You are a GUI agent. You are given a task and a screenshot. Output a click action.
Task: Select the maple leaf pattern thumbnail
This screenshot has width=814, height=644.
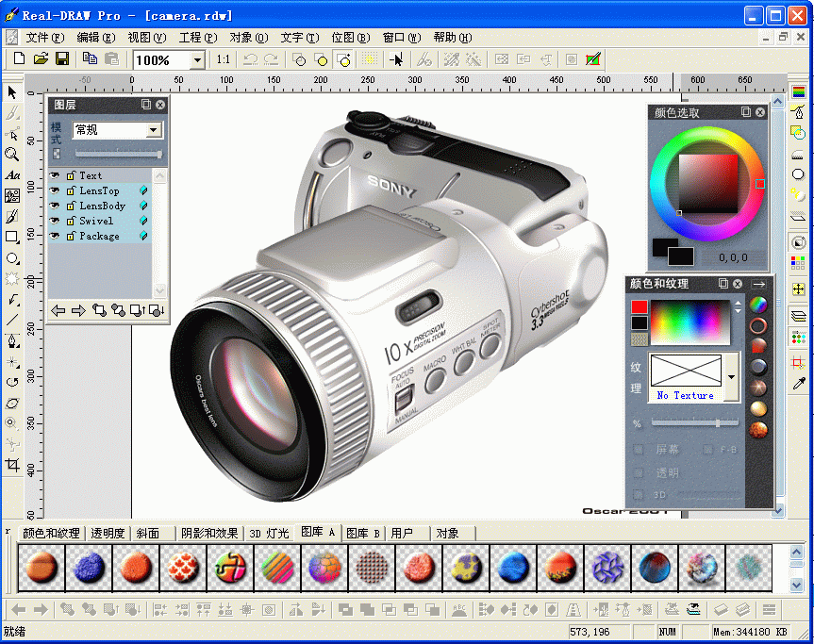coord(183,568)
